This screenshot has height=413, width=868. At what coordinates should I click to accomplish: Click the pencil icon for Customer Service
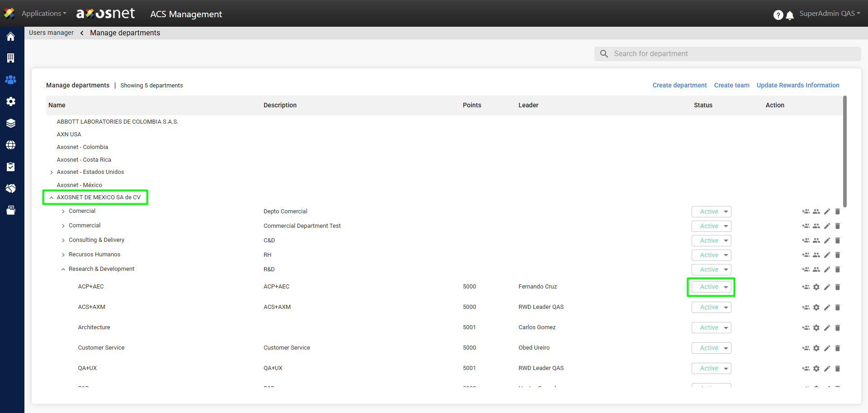(827, 348)
